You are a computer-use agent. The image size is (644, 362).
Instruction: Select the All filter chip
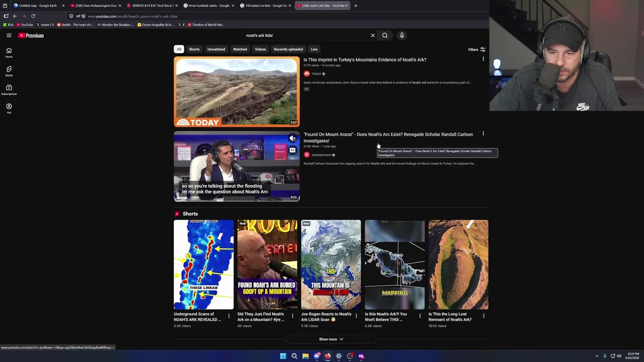[x=179, y=49]
